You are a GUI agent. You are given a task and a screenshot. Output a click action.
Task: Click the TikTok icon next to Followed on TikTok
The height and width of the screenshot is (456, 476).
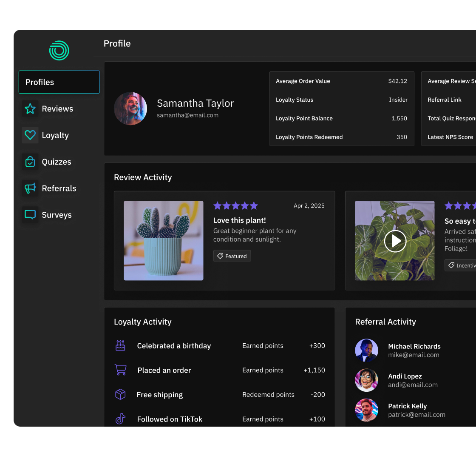pos(120,419)
